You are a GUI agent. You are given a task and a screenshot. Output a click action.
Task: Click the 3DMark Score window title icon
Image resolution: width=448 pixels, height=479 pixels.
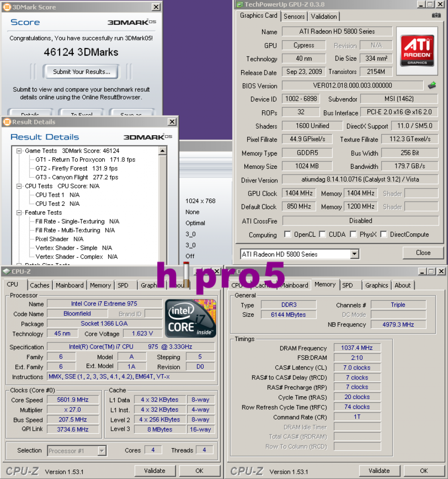point(7,7)
